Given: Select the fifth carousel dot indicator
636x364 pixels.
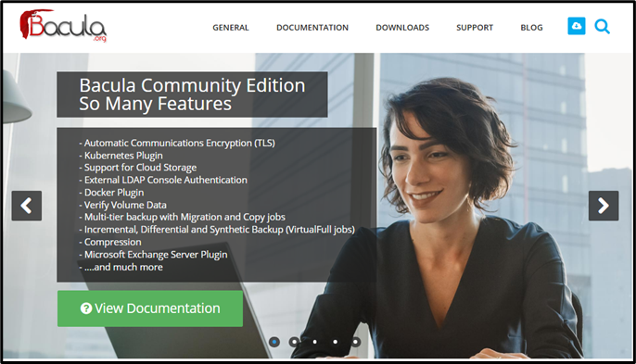Looking at the screenshot, I should pyautogui.click(x=355, y=342).
